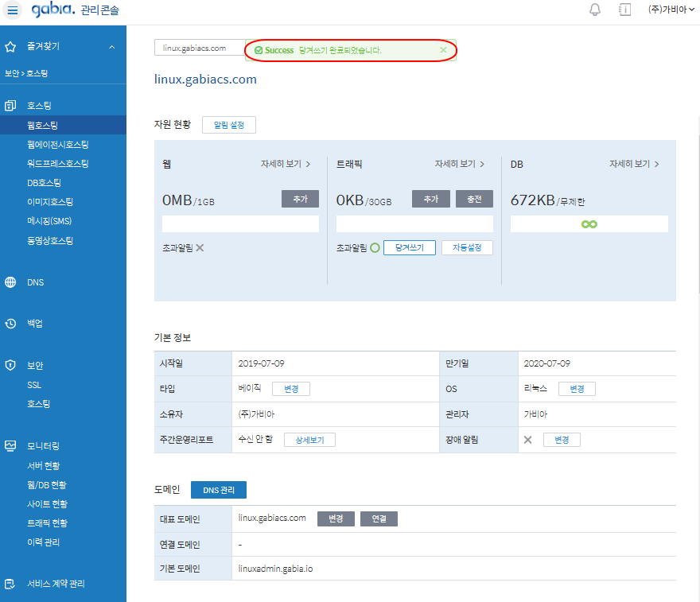The width and height of the screenshot is (700, 602).
Task: Go to 트래픽 현황 page
Action: click(x=47, y=523)
